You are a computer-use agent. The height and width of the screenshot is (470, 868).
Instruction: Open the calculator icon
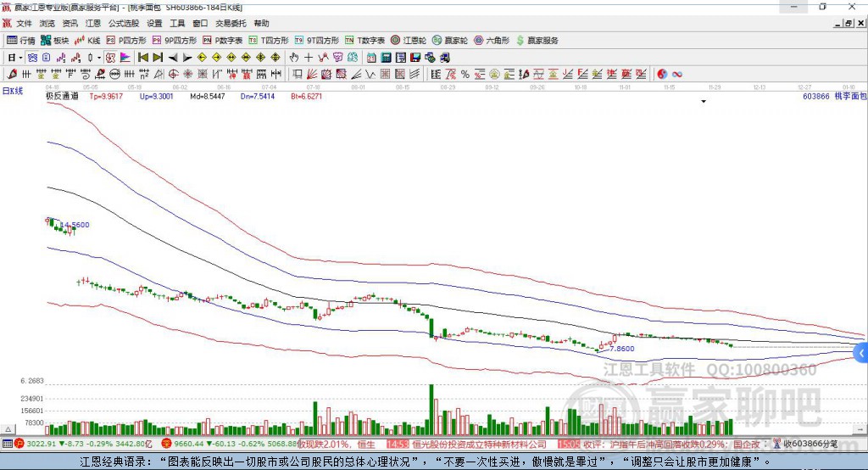386,58
